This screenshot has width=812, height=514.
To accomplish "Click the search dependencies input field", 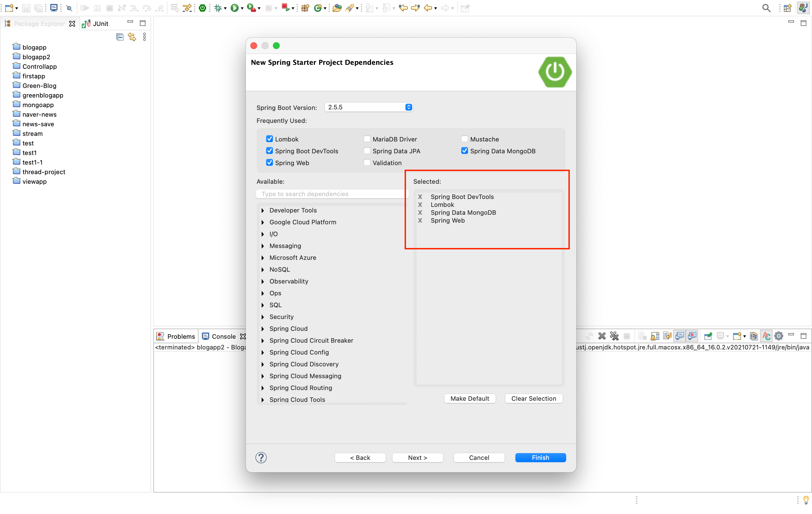I will (x=332, y=194).
